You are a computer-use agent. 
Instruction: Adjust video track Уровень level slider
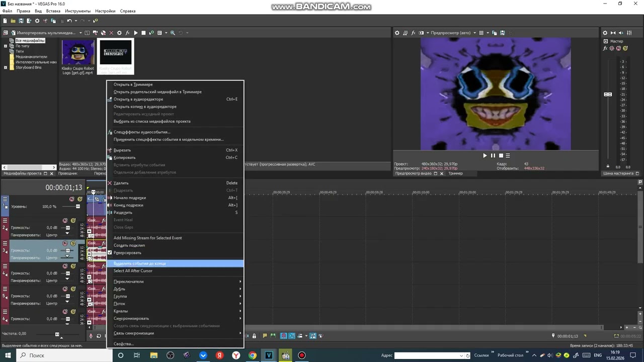[78, 206]
